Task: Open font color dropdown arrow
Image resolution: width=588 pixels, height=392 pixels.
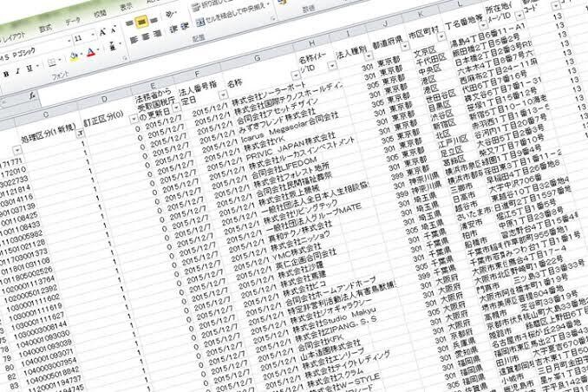Action: (x=99, y=50)
